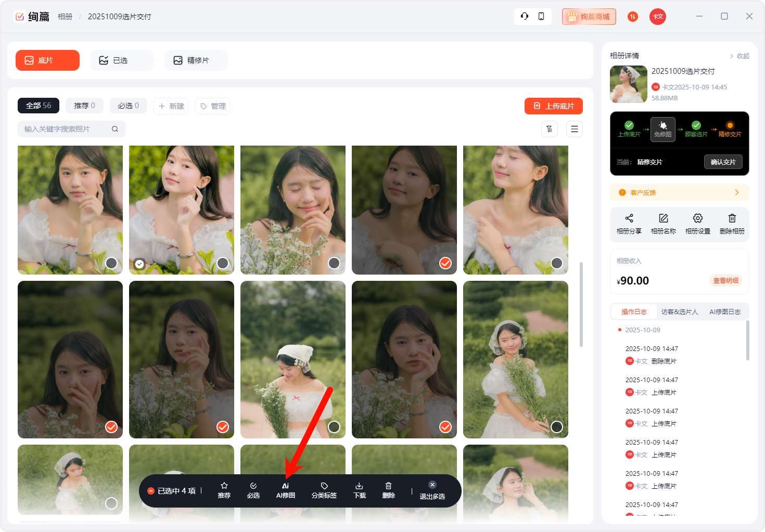
Task: Select the first photo's checkbox circle
Action: tap(111, 263)
